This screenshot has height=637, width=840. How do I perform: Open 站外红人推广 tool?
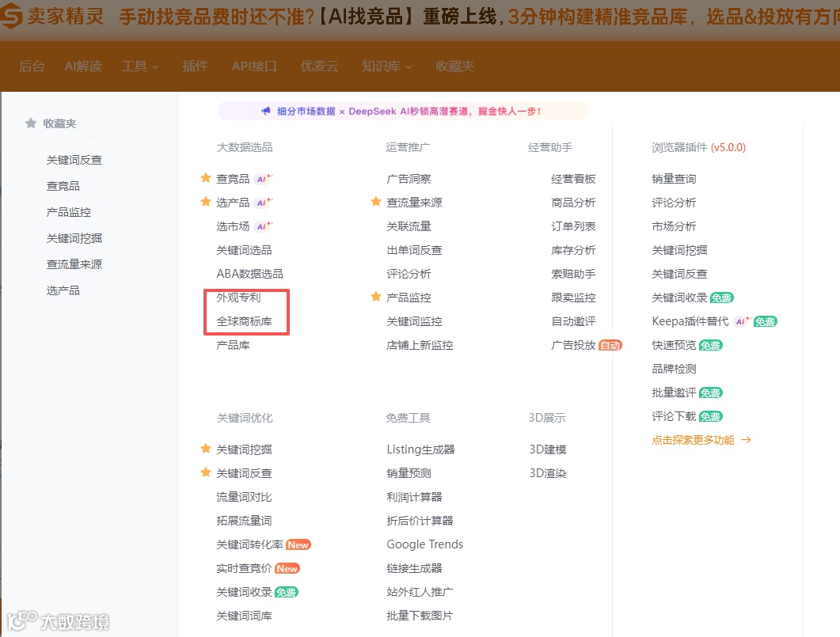420,592
